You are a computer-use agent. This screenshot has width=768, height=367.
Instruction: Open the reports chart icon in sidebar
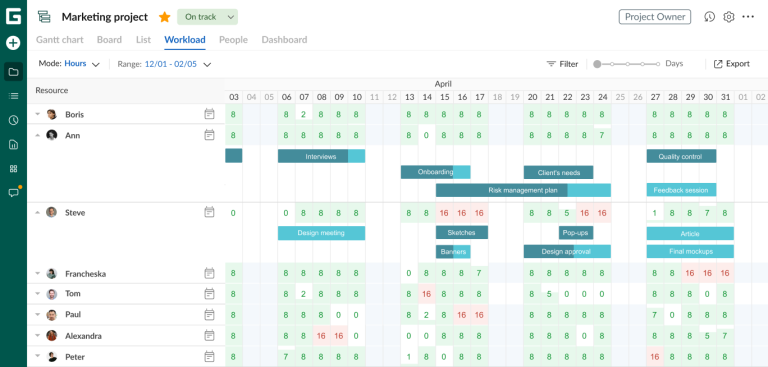click(13, 144)
